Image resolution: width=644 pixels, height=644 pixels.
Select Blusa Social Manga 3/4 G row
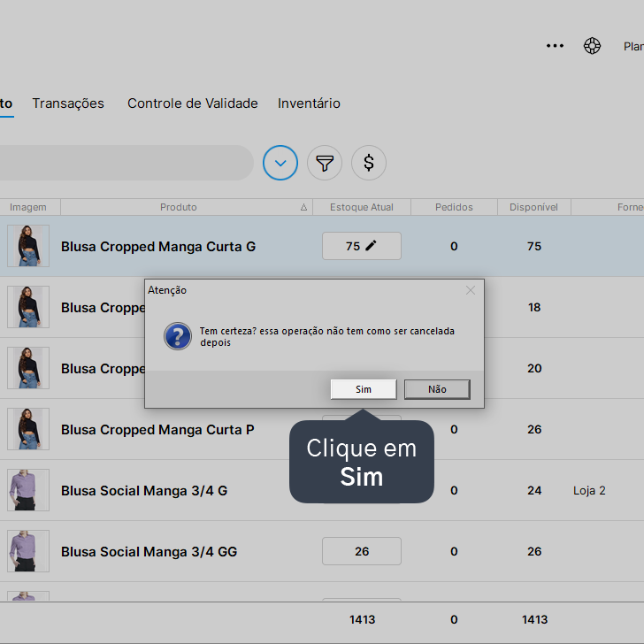coord(322,490)
